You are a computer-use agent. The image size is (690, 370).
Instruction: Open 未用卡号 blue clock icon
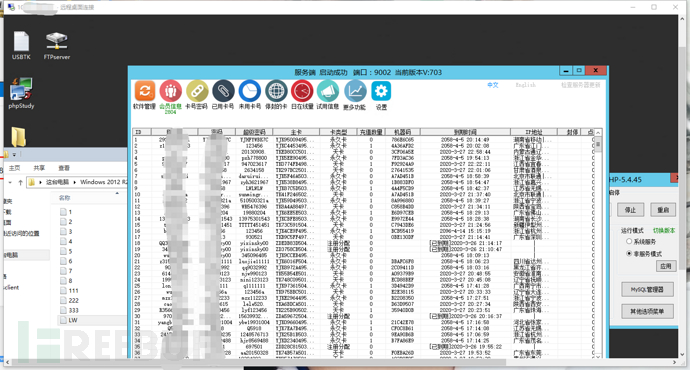pyautogui.click(x=250, y=91)
